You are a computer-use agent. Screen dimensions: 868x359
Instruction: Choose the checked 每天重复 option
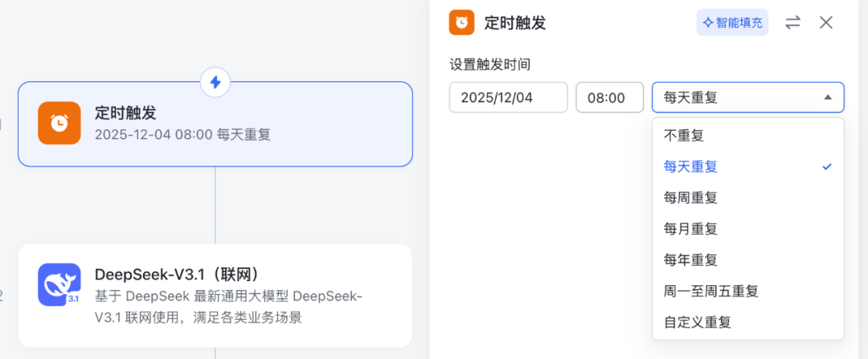(690, 166)
